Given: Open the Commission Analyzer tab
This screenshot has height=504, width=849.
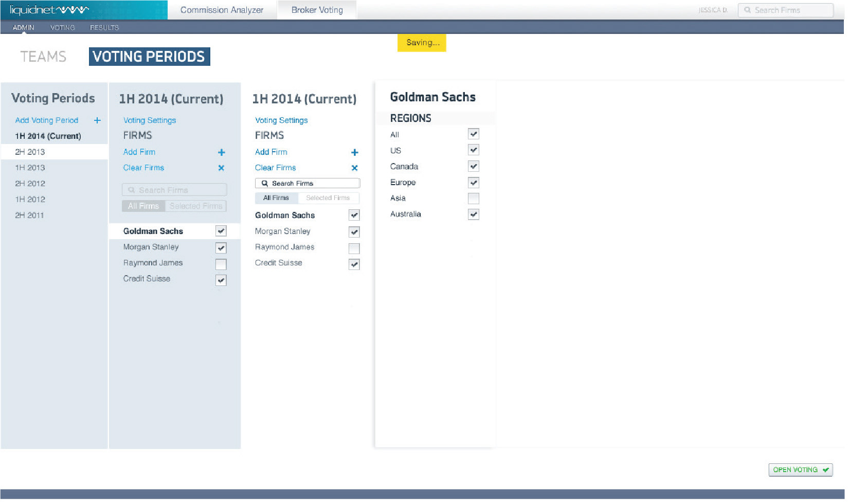Looking at the screenshot, I should pyautogui.click(x=223, y=10).
